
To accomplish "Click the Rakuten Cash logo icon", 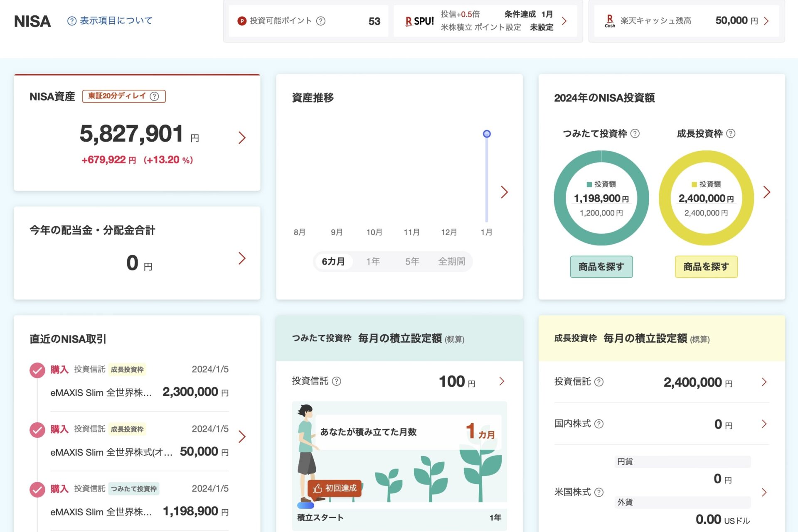I will click(610, 21).
